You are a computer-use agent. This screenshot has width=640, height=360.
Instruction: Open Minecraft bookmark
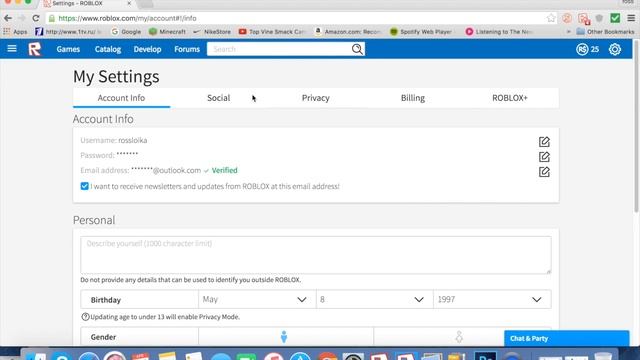click(167, 31)
